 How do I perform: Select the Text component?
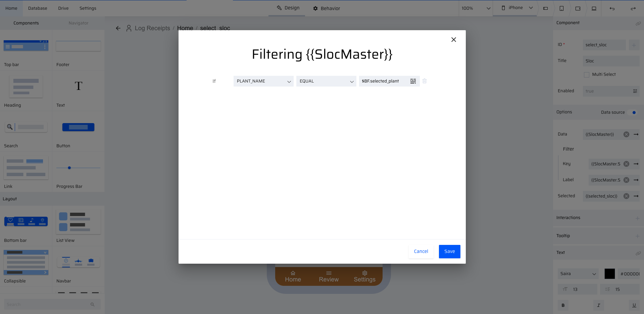78,91
